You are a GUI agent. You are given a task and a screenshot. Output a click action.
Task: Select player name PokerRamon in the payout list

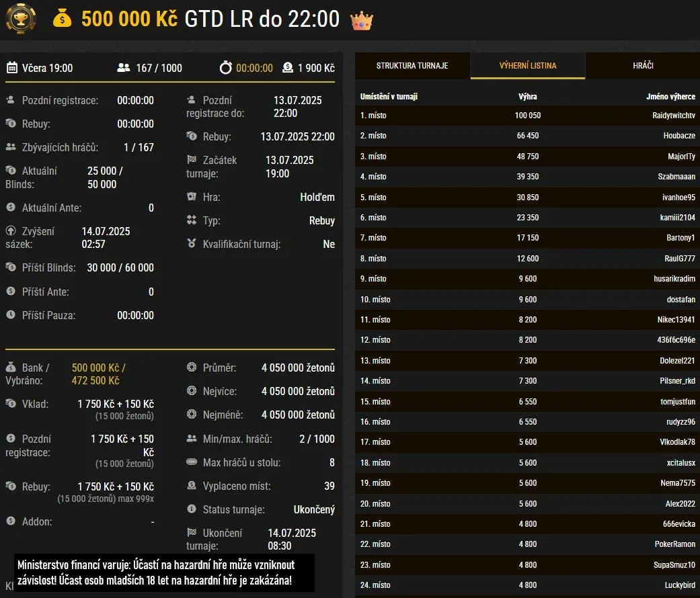point(674,544)
